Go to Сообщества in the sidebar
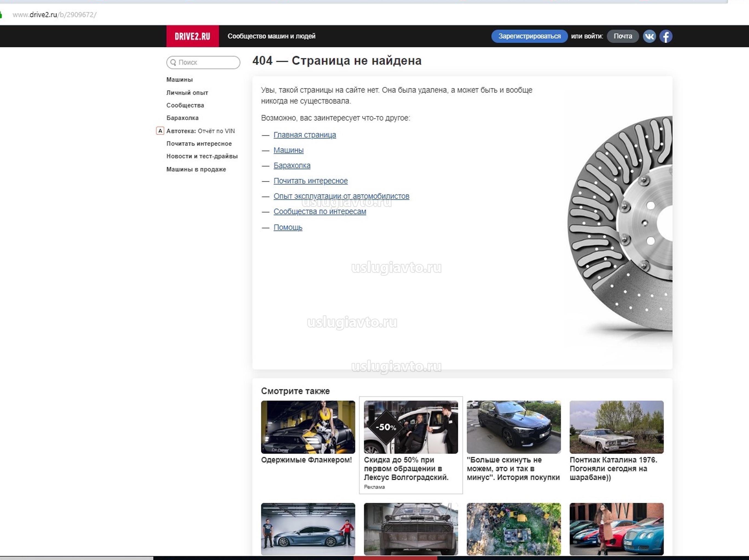Viewport: 749px width, 560px height. click(x=185, y=105)
